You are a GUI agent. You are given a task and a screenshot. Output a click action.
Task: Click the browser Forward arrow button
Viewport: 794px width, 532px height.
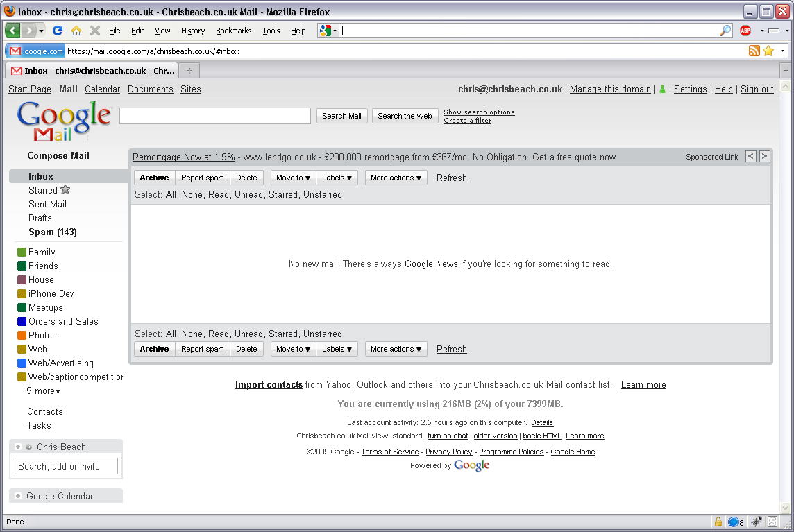pyautogui.click(x=29, y=31)
